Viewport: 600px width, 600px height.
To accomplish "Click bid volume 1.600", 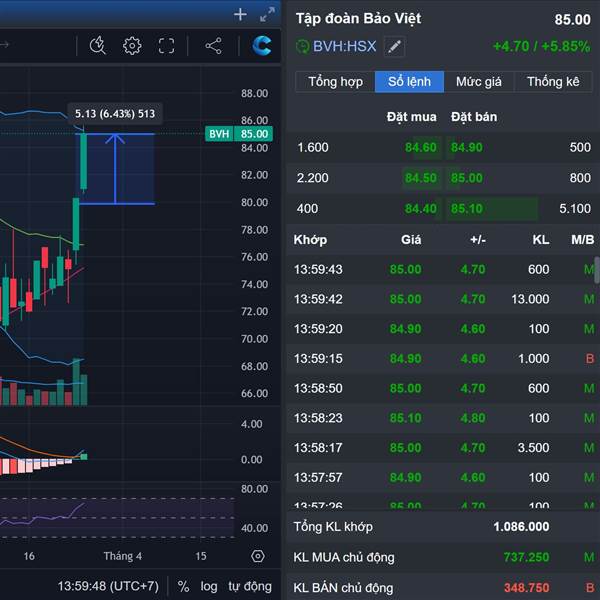I will [313, 147].
